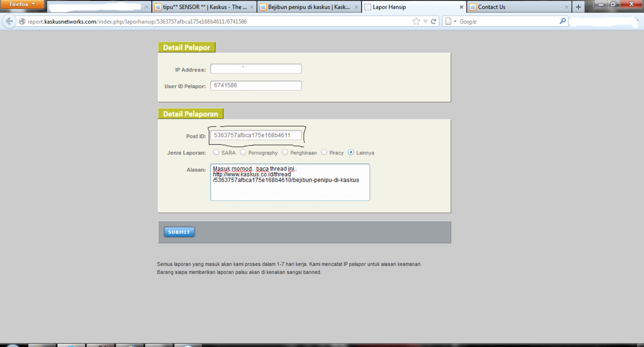The width and height of the screenshot is (644, 347).
Task: Go back to the previous page
Action: [x=9, y=22]
